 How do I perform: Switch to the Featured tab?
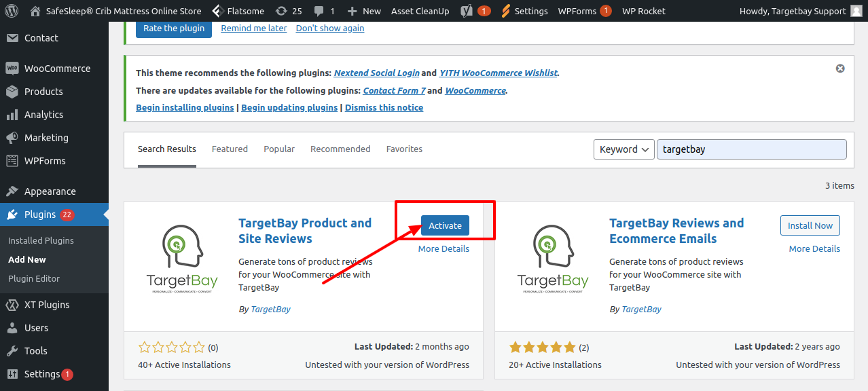point(230,149)
